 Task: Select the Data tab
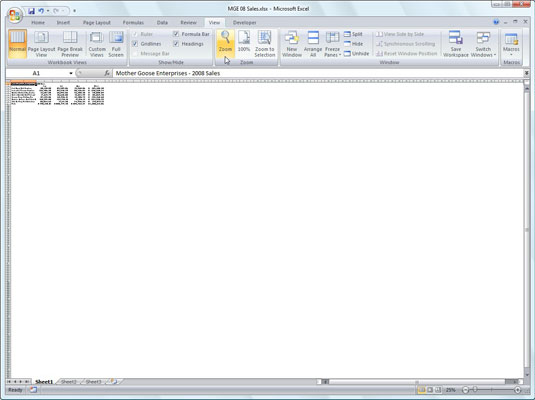(x=162, y=23)
